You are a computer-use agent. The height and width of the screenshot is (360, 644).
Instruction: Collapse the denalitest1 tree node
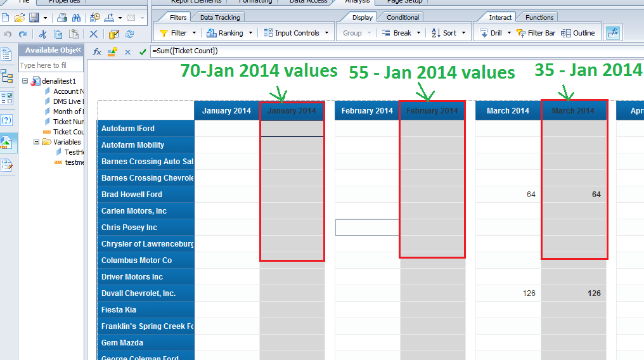click(x=25, y=81)
